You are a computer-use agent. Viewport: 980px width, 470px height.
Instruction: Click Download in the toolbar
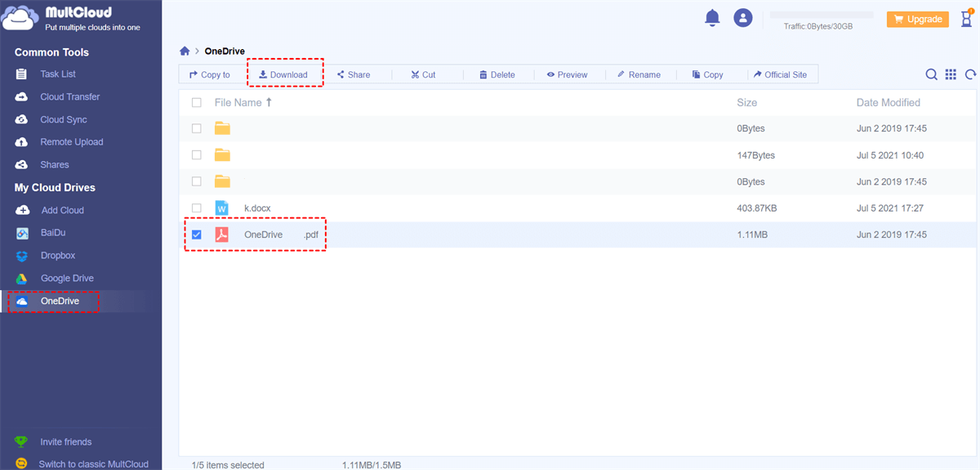pos(283,74)
